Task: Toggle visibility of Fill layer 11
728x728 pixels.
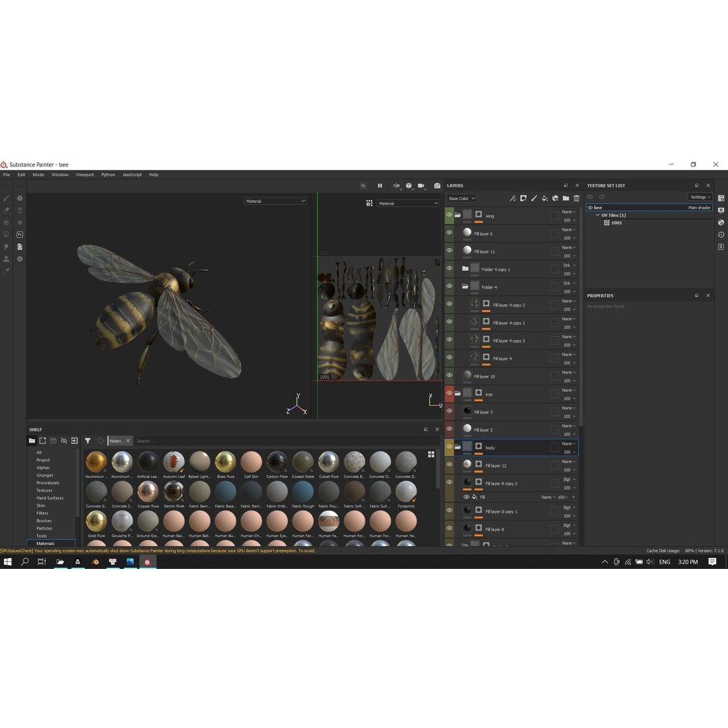Action: tap(449, 251)
